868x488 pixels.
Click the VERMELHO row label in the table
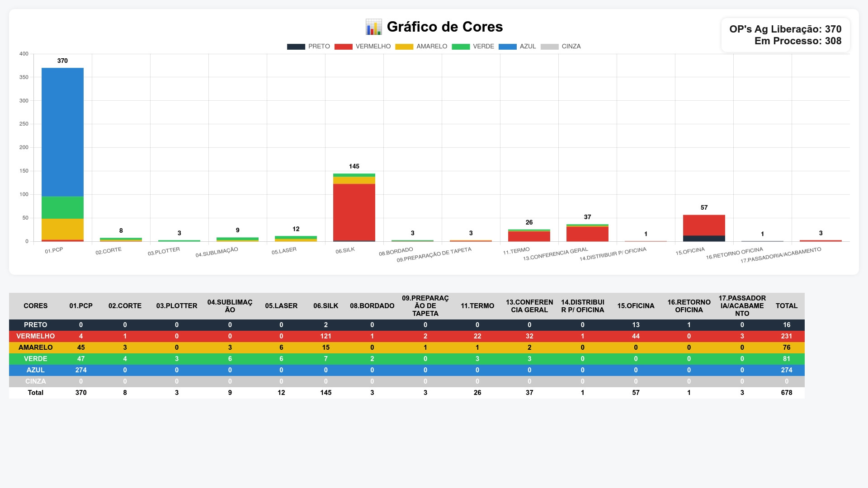35,336
